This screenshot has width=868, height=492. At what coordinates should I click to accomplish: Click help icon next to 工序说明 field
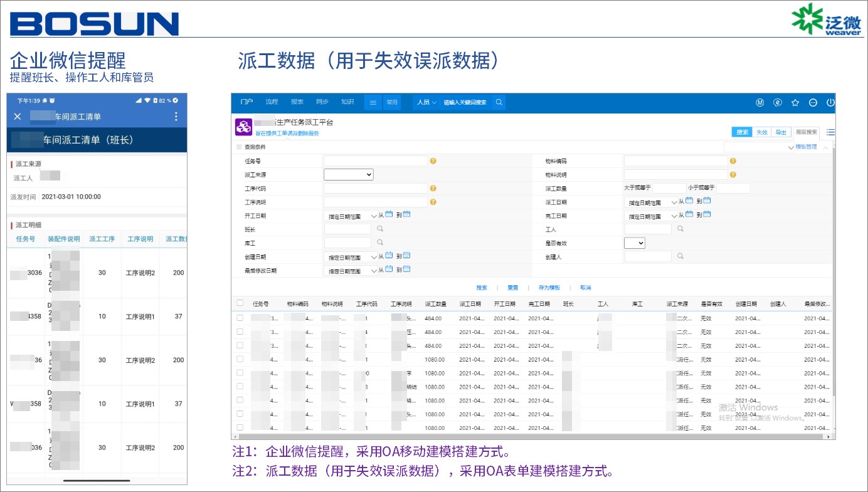click(x=433, y=202)
